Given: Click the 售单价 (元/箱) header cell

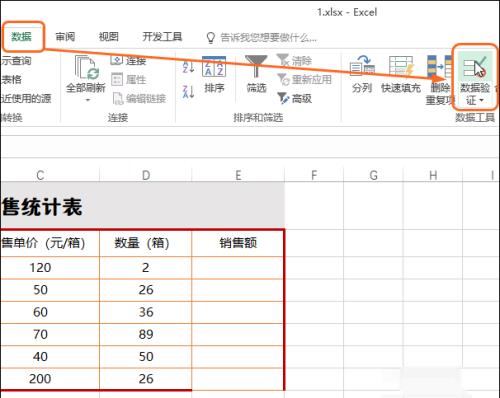Looking at the screenshot, I should click(x=50, y=243).
